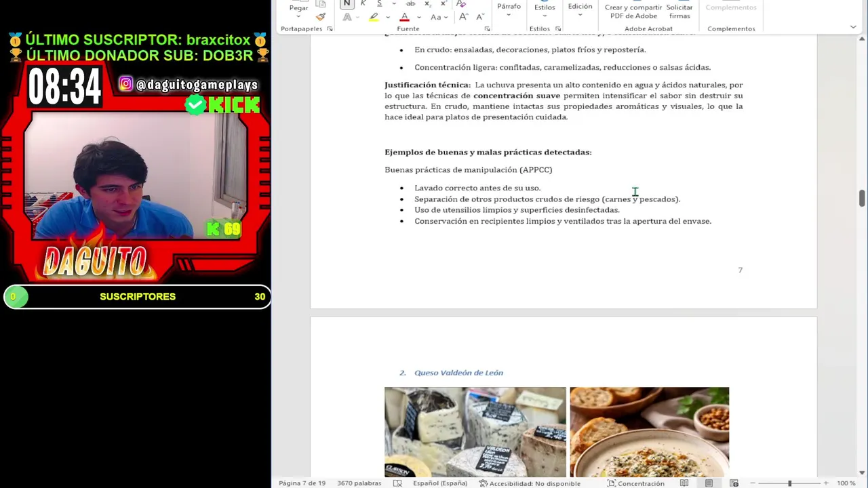Screen dimensions: 868x488
Task: Open word count 3670 palabras
Action: 359,483
